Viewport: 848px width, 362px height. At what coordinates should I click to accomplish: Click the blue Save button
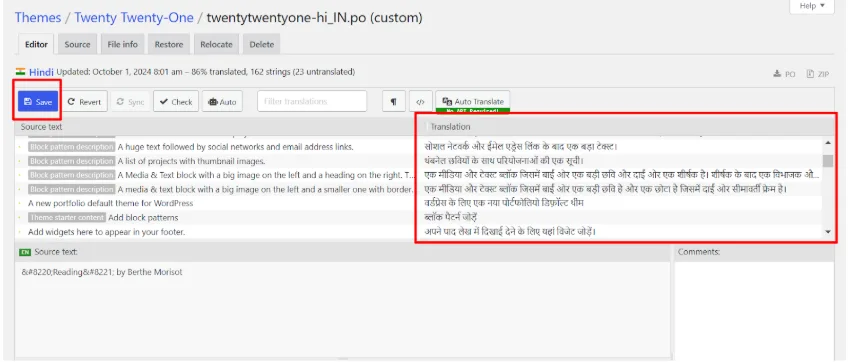pos(38,102)
